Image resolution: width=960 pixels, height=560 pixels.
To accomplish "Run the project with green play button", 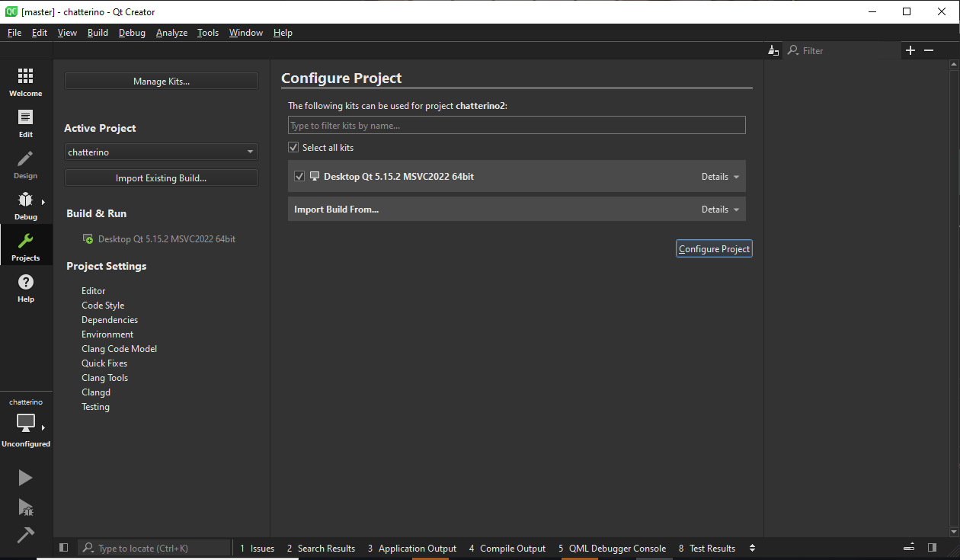I will coord(25,478).
